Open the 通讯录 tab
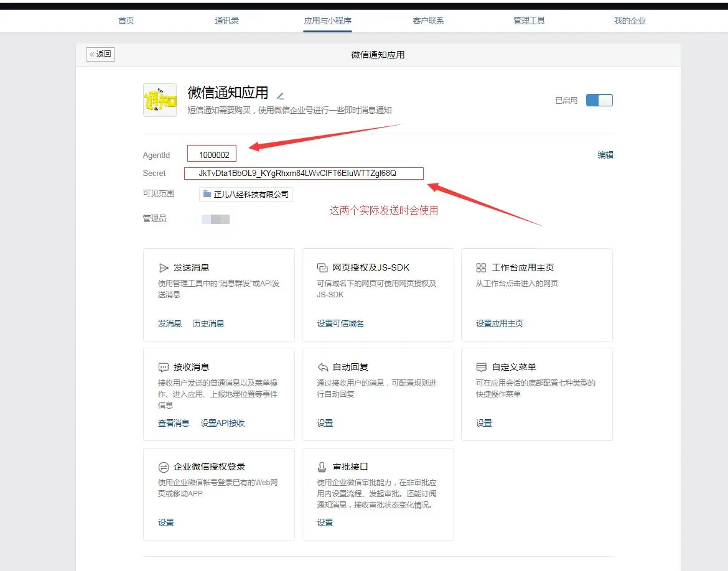Image resolution: width=728 pixels, height=571 pixels. (x=226, y=21)
